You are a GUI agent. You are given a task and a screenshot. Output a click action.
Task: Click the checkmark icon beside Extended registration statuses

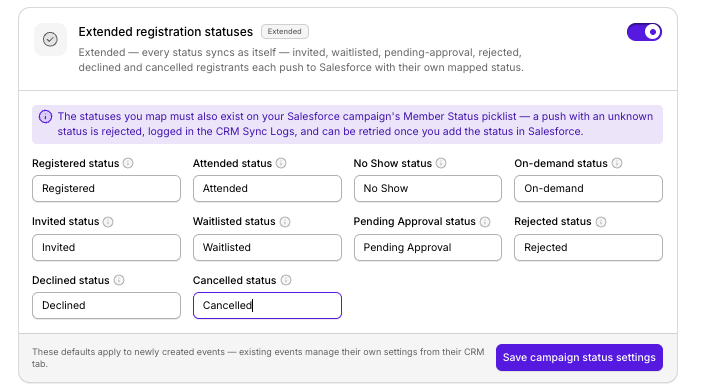(50, 40)
